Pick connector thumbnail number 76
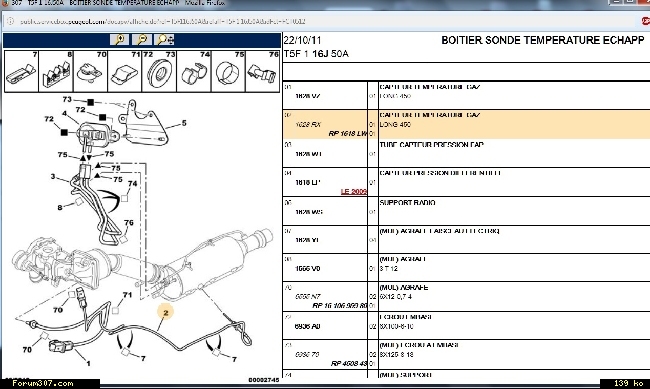This screenshot has width=650, height=389. [x=263, y=71]
